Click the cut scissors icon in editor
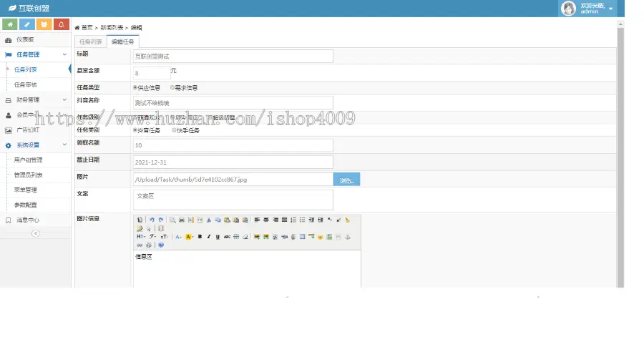Screen dimensions: 644x362 tap(209, 220)
